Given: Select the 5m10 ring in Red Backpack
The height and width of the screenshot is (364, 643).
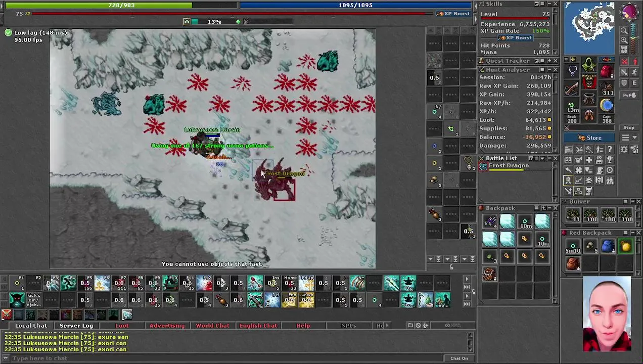Looking at the screenshot, I should (x=573, y=246).
